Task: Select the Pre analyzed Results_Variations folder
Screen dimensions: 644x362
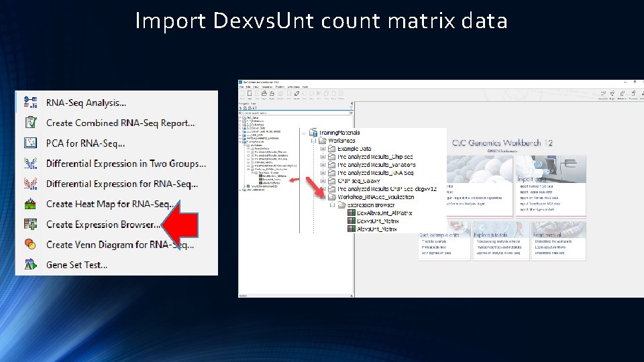Action: click(x=376, y=165)
